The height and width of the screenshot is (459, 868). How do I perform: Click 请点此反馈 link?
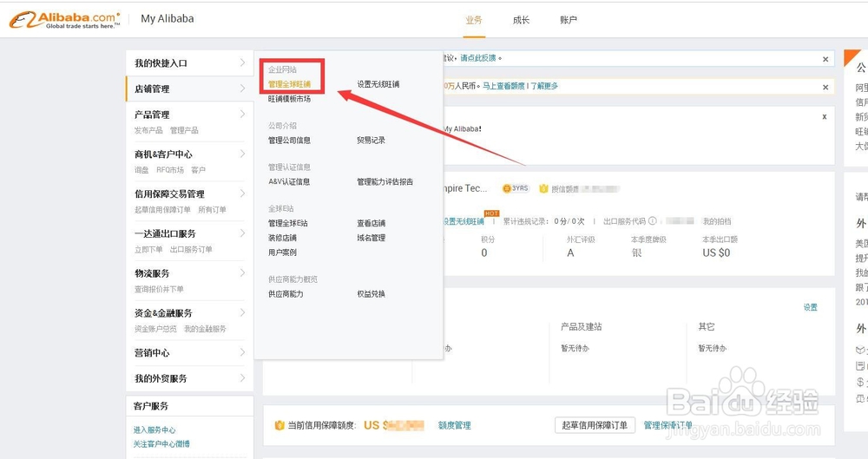tap(478, 57)
